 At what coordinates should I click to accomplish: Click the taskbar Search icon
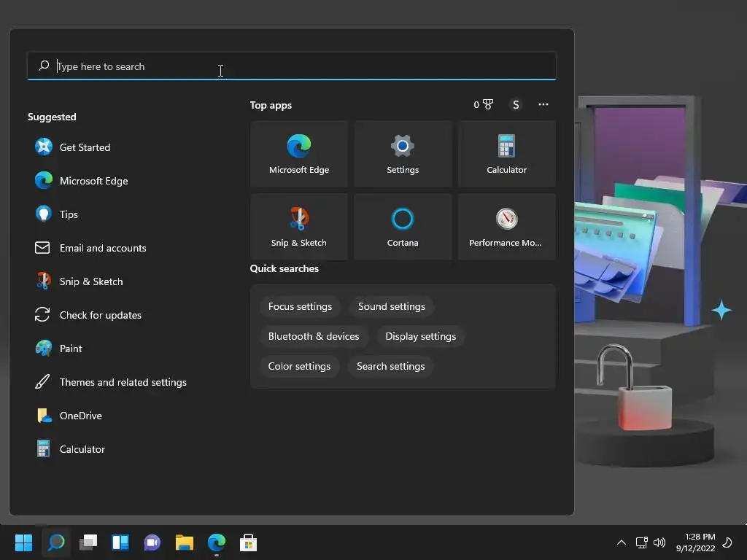click(56, 542)
